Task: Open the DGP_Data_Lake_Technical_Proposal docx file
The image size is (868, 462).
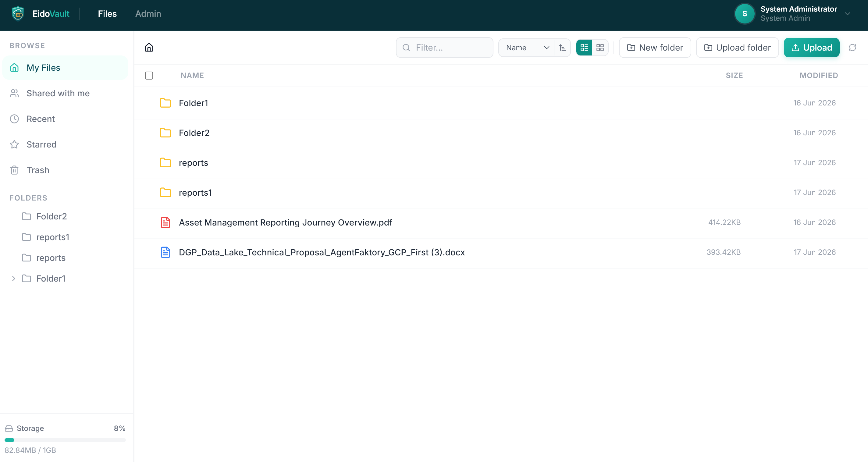Action: click(322, 252)
